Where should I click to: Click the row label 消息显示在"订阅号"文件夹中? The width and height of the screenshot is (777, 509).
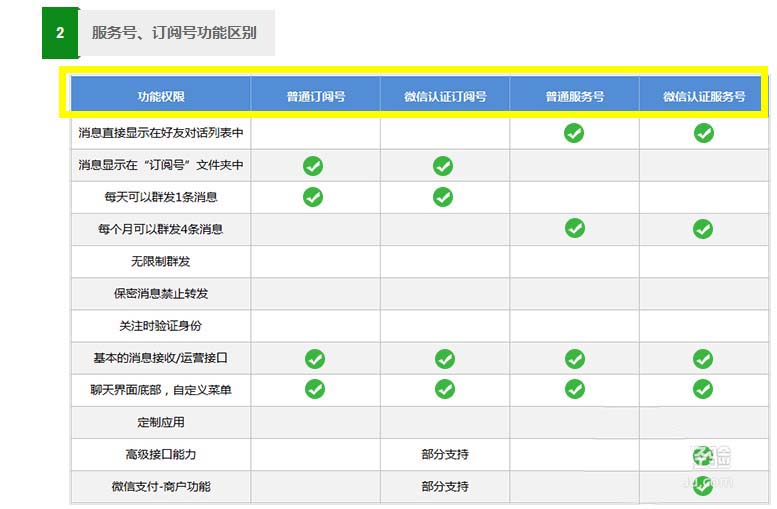(x=161, y=165)
